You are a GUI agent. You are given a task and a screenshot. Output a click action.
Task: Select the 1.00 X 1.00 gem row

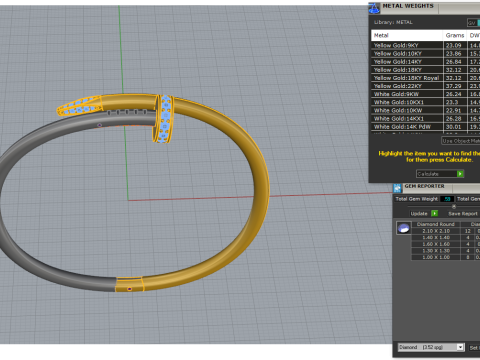446,257
